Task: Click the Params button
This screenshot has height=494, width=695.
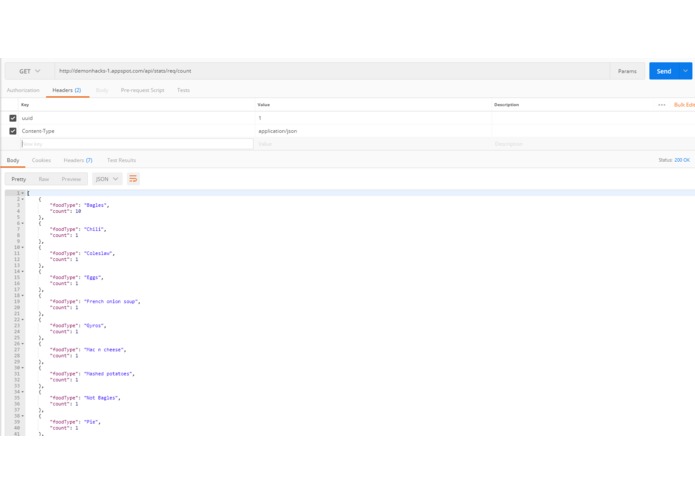Action: coord(627,71)
